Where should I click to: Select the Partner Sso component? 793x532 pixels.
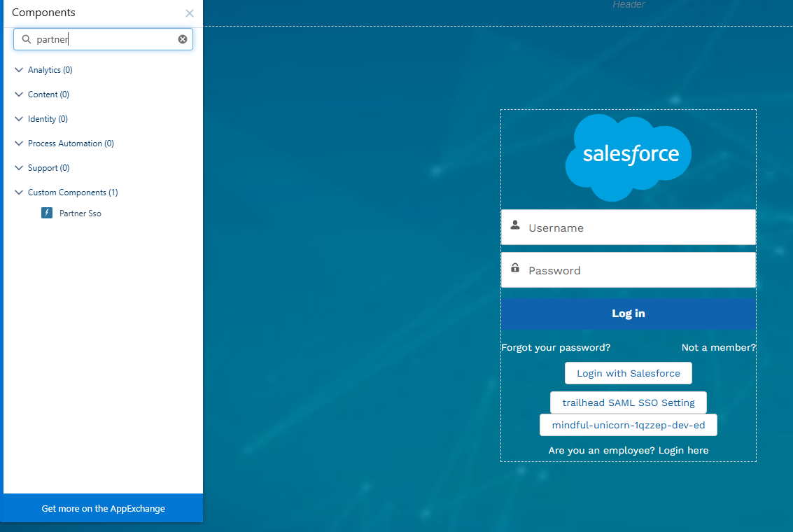80,213
